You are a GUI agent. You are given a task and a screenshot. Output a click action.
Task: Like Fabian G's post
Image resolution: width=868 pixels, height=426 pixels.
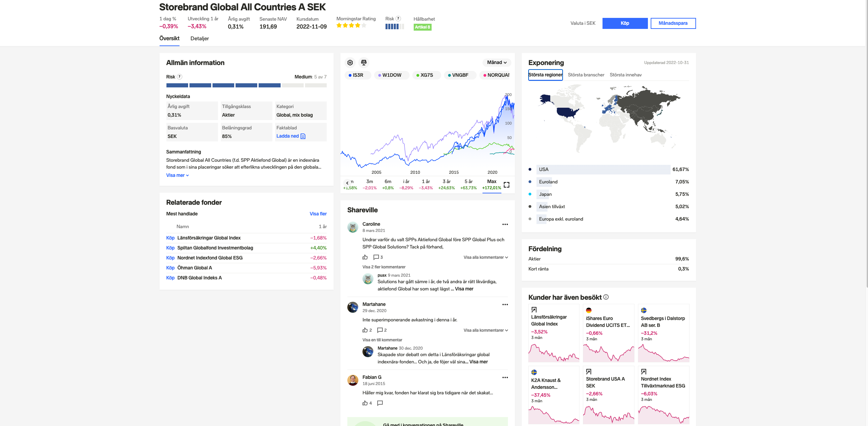click(x=367, y=403)
